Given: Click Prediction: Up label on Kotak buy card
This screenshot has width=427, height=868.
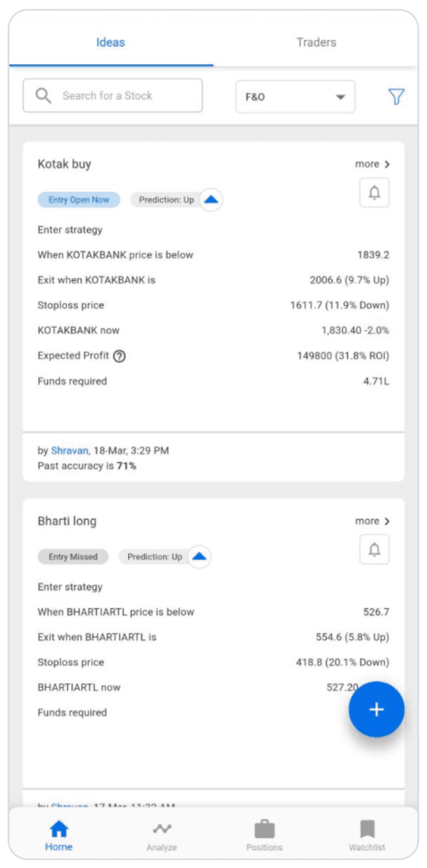Looking at the screenshot, I should click(x=166, y=200).
